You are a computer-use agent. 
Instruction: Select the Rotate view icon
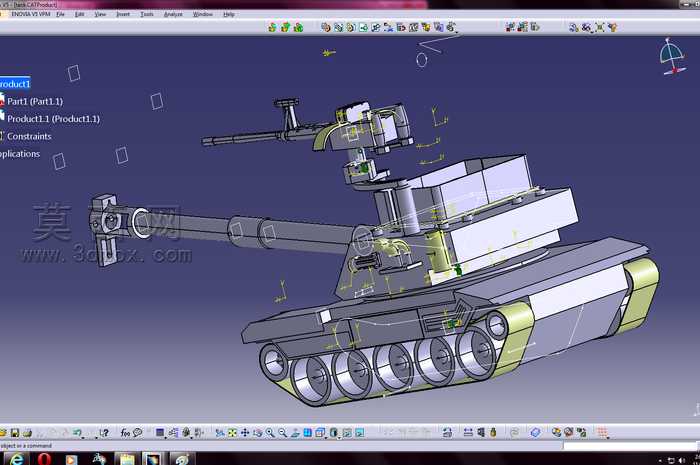pos(257,432)
